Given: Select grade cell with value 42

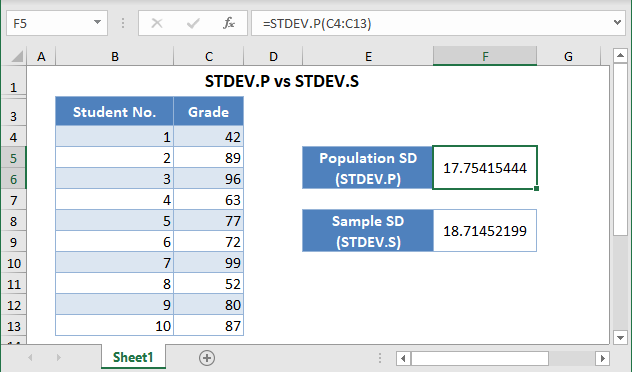Looking at the screenshot, I should point(208,137).
